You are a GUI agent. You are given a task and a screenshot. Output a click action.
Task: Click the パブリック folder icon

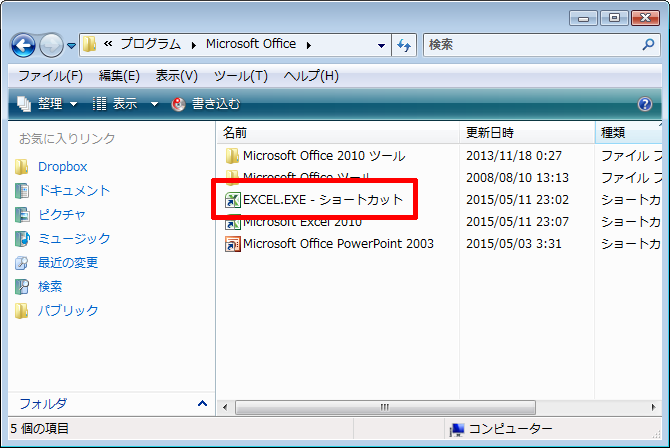pyautogui.click(x=22, y=310)
